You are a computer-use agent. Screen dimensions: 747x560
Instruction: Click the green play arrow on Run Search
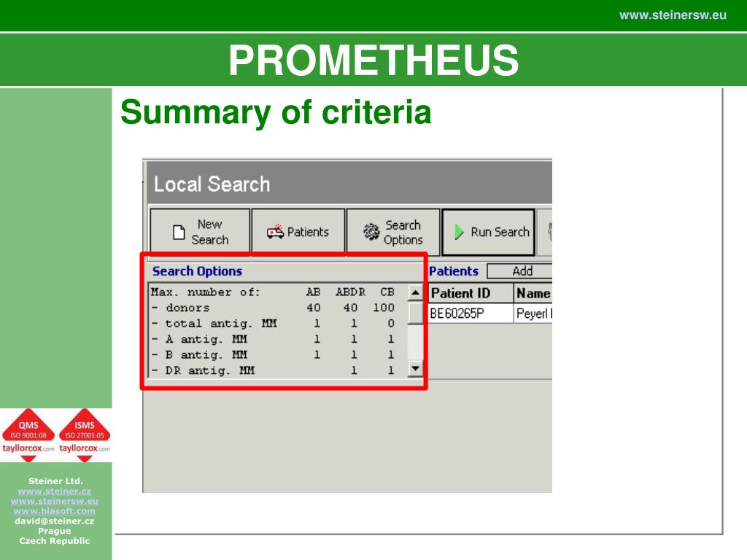point(459,232)
